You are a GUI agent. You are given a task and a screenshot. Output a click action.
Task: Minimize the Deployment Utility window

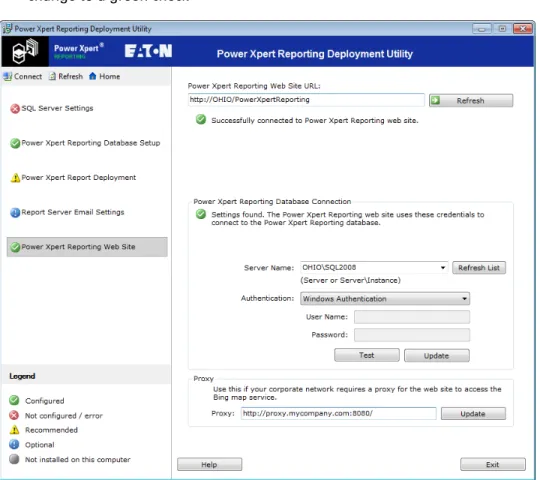[482, 29]
